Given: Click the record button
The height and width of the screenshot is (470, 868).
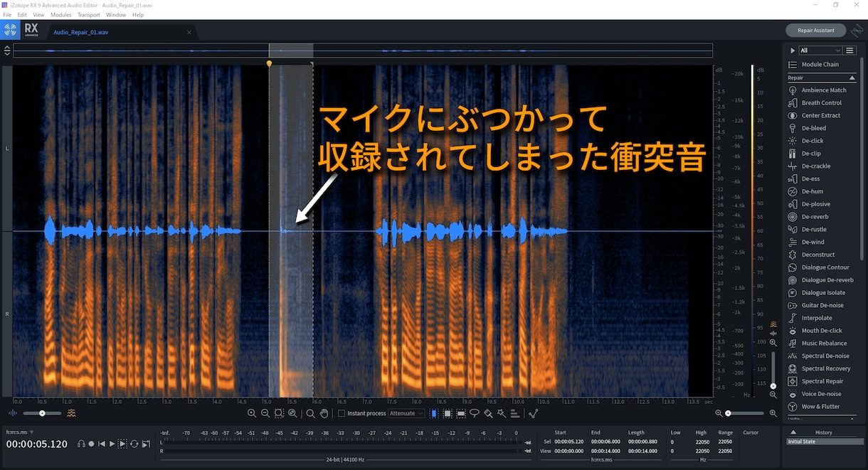Looking at the screenshot, I should [x=91, y=444].
